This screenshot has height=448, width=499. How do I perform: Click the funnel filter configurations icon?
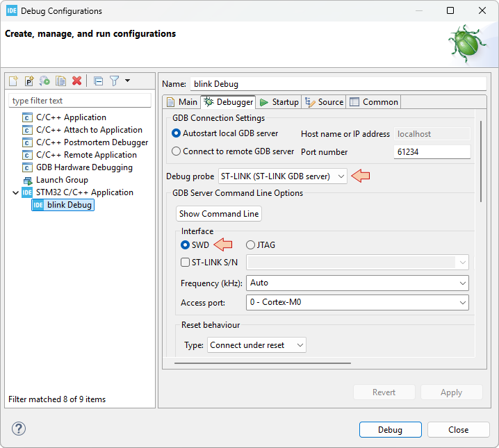click(114, 81)
